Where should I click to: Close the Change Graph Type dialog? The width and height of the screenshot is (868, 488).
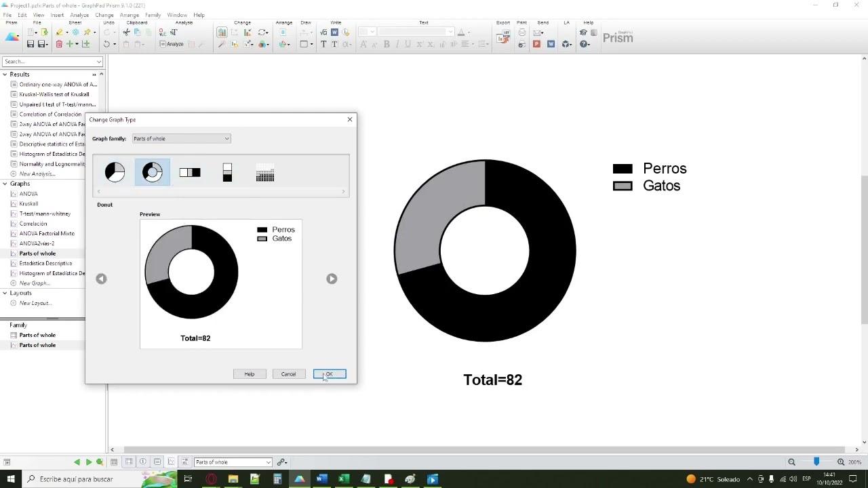click(x=350, y=120)
